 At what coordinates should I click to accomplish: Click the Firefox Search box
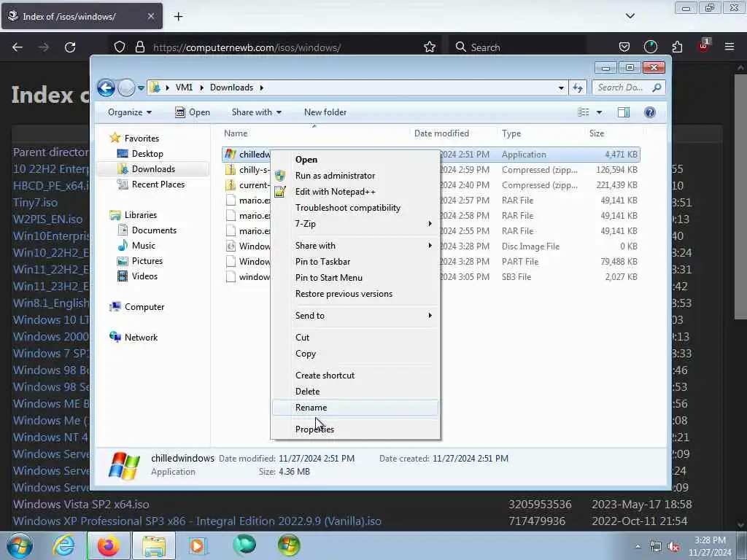tap(517, 47)
